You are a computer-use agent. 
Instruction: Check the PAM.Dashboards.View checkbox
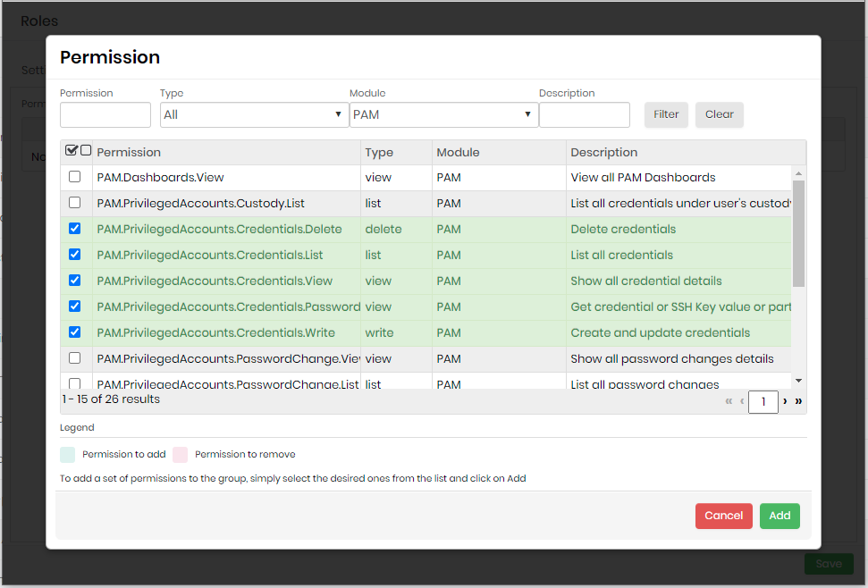(75, 177)
